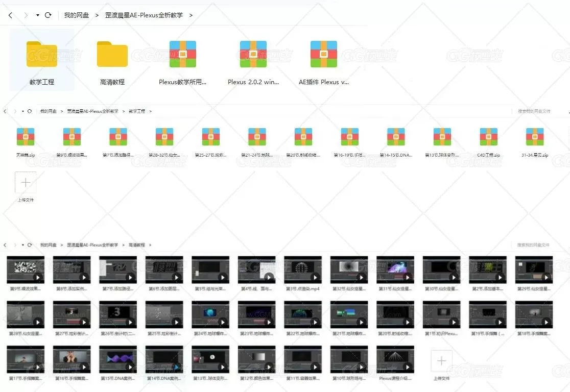
Task: Open video thumbnail 第19节.手指舞
Action: pyautogui.click(x=488, y=314)
